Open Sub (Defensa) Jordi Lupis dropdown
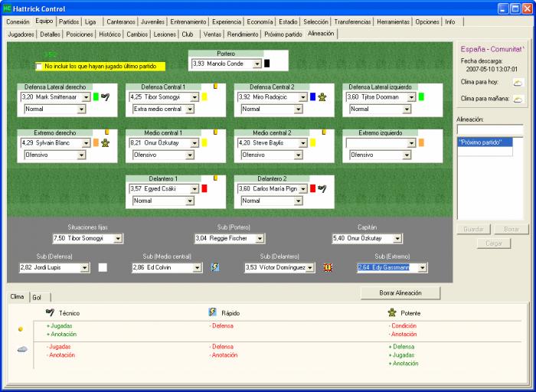536x392 pixels. [84, 268]
